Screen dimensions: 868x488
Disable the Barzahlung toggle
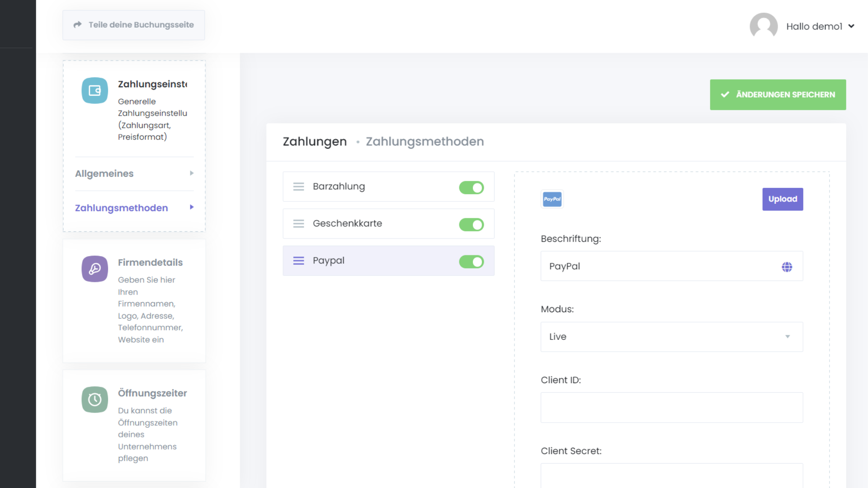(471, 188)
